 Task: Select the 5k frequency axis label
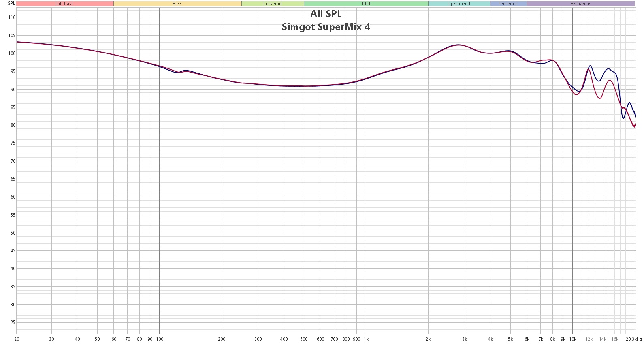pos(510,339)
